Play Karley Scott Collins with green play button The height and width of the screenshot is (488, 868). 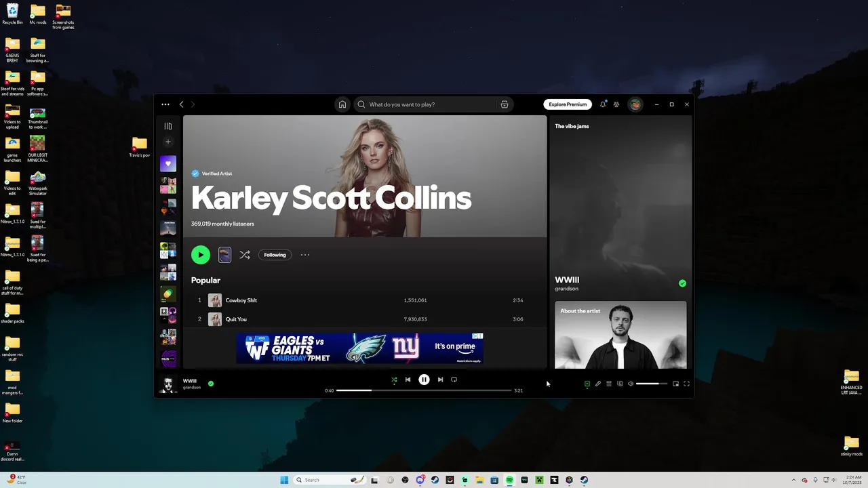(x=201, y=255)
